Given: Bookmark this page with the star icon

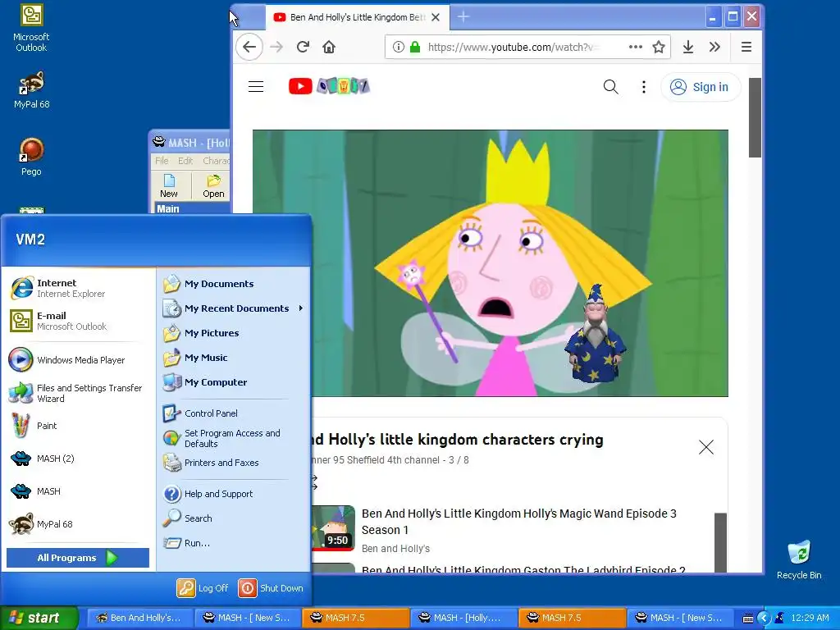Looking at the screenshot, I should coord(659,47).
